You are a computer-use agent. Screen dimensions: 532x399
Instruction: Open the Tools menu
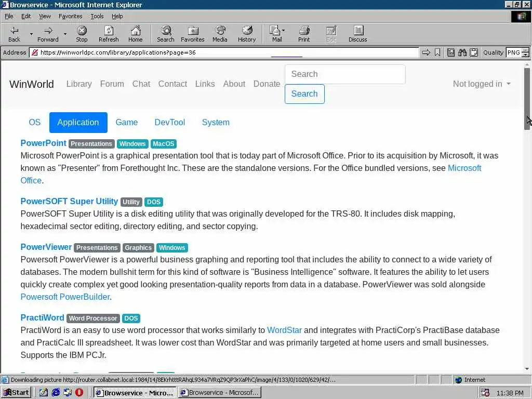(x=97, y=16)
